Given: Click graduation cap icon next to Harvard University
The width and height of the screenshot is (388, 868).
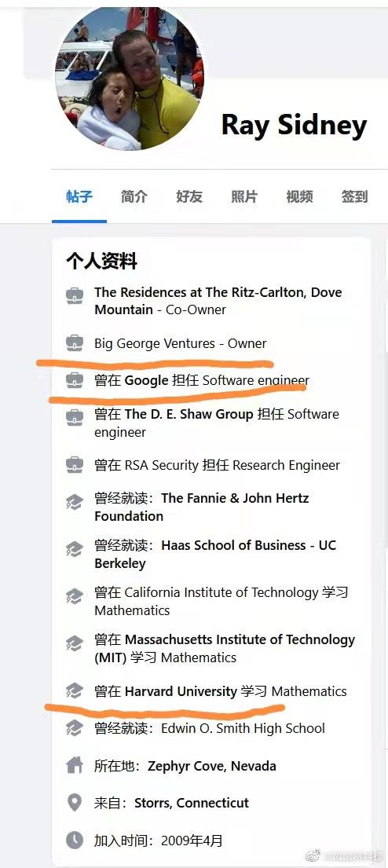Looking at the screenshot, I should pos(75,690).
